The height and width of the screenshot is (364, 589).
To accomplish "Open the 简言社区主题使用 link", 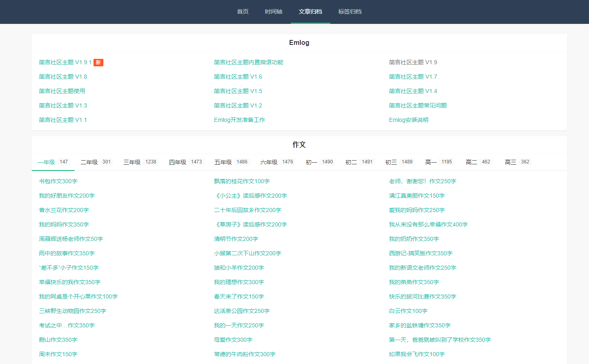I will click(x=62, y=91).
